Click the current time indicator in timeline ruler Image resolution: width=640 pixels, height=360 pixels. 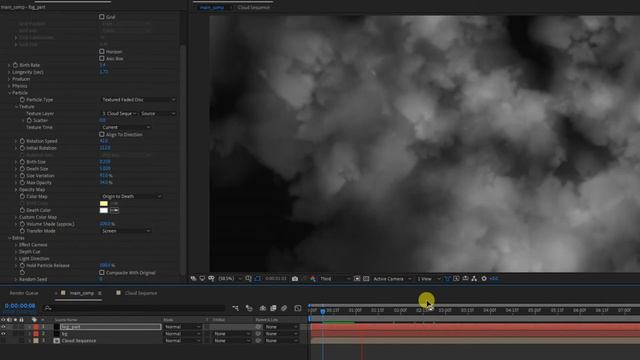point(322,311)
